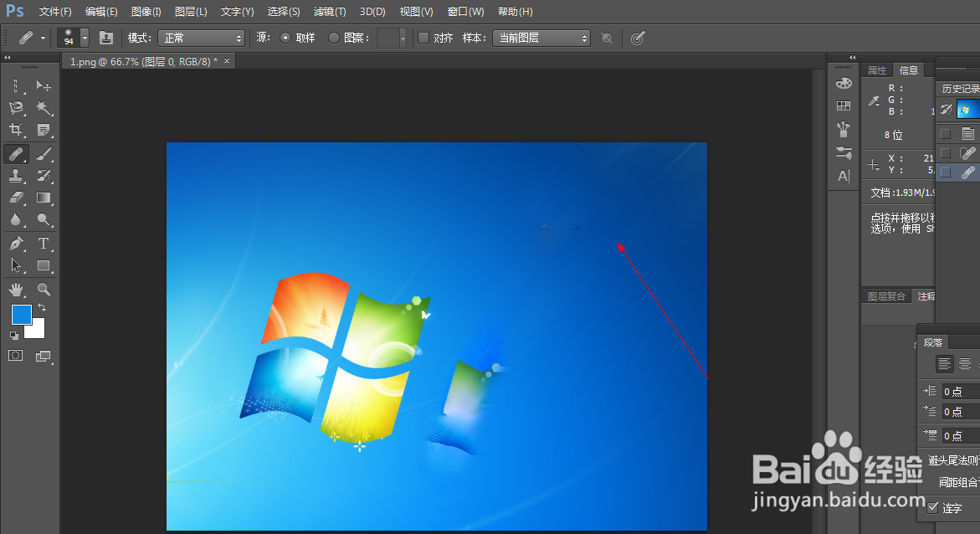Select the Magic Wand tool
Screen dimensions: 980x534
44,107
